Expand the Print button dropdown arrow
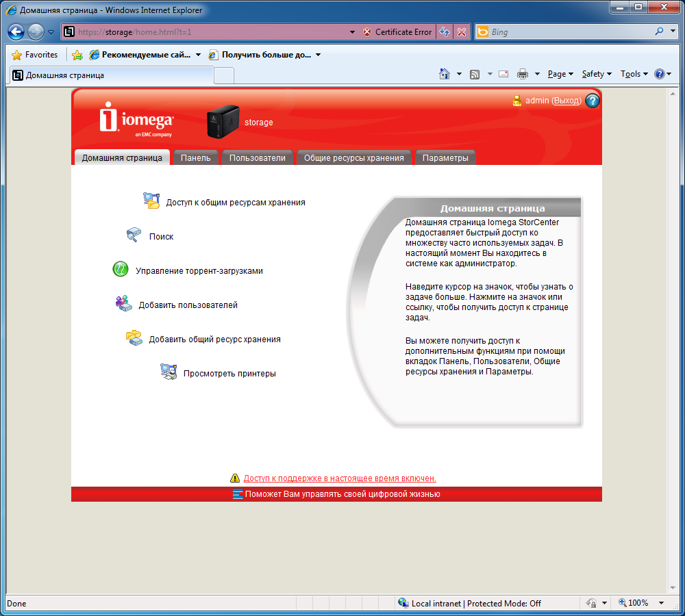This screenshot has height=616, width=685. coord(537,74)
